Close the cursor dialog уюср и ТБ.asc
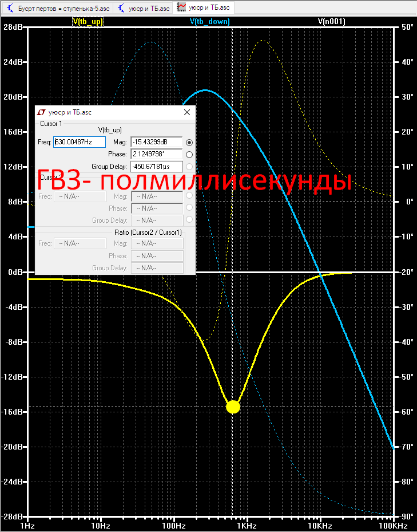This screenshot has width=417, height=532. pyautogui.click(x=187, y=112)
